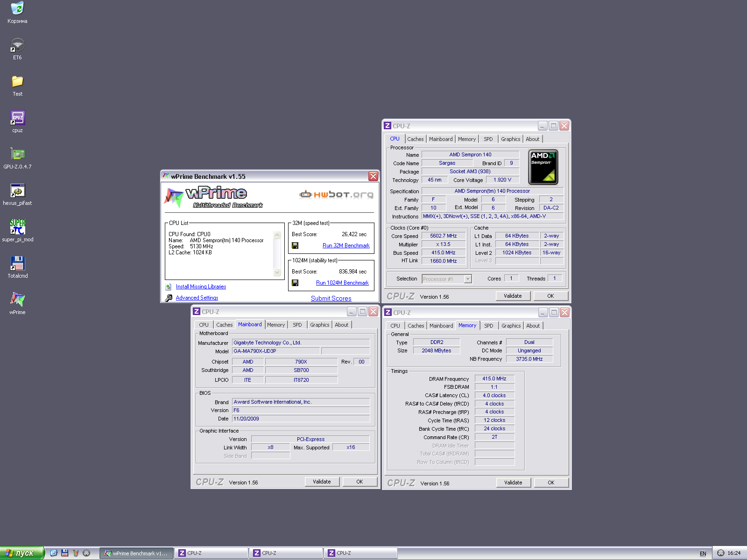Launch the wPrime desktop icon
Viewport: 747px width, 560px height.
(x=17, y=303)
